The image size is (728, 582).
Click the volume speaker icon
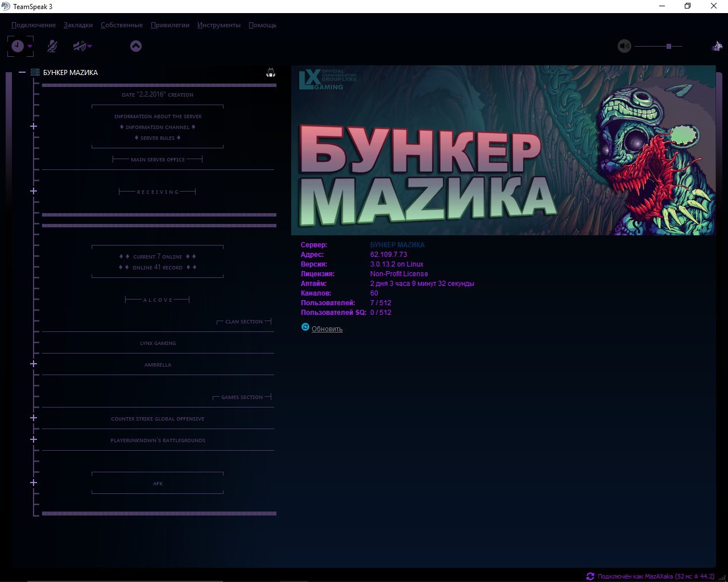point(624,46)
